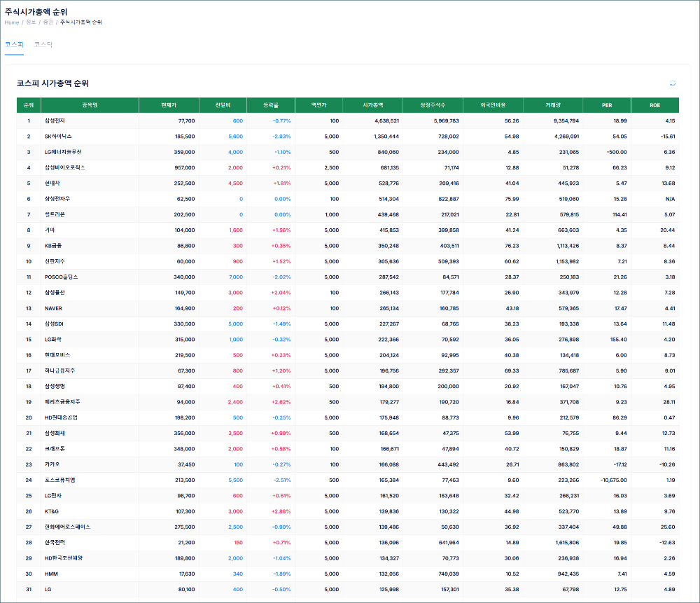This screenshot has width=700, height=603.
Task: Click the 외국인비율 column header
Action: pyautogui.click(x=493, y=105)
